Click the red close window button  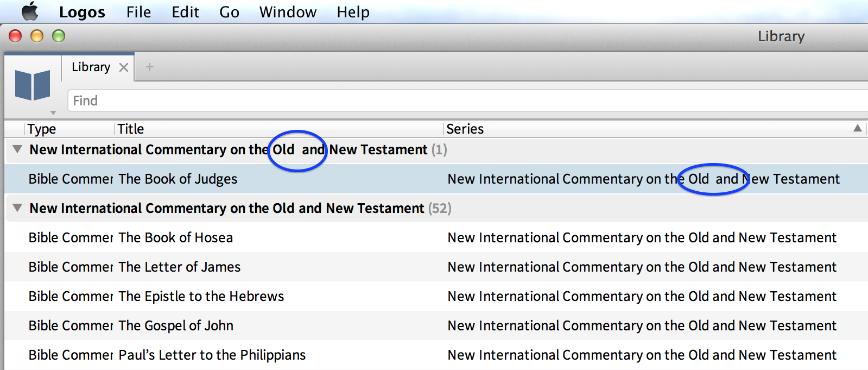point(15,36)
